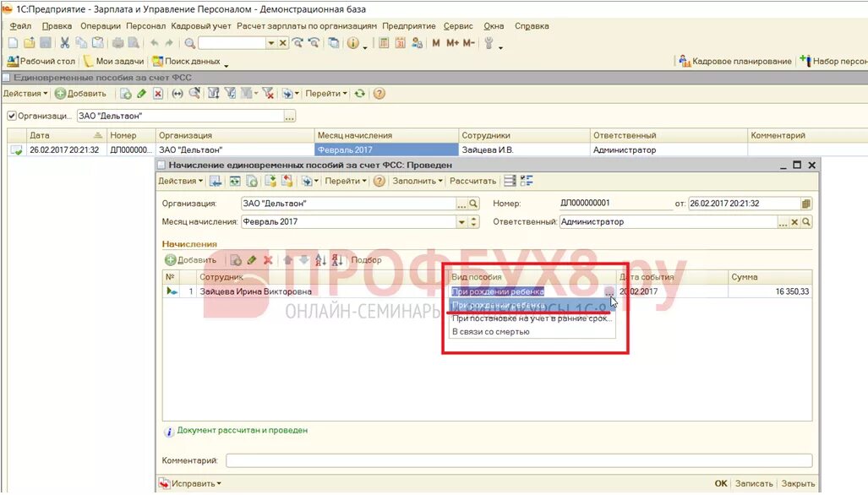Open the toolbar search field dropdown arrow
Screen dimensions: 868x495
270,43
